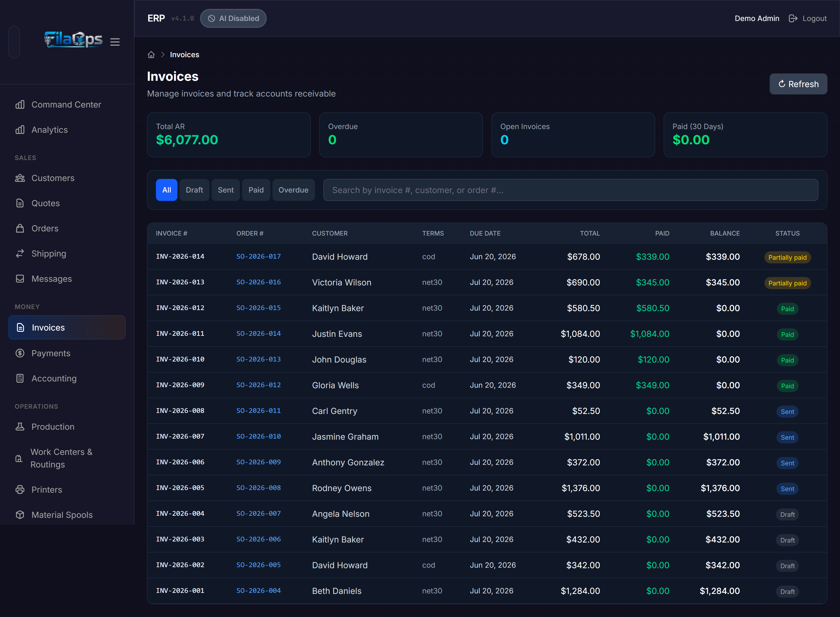
Task: Click the BALANCE column header
Action: [724, 233]
